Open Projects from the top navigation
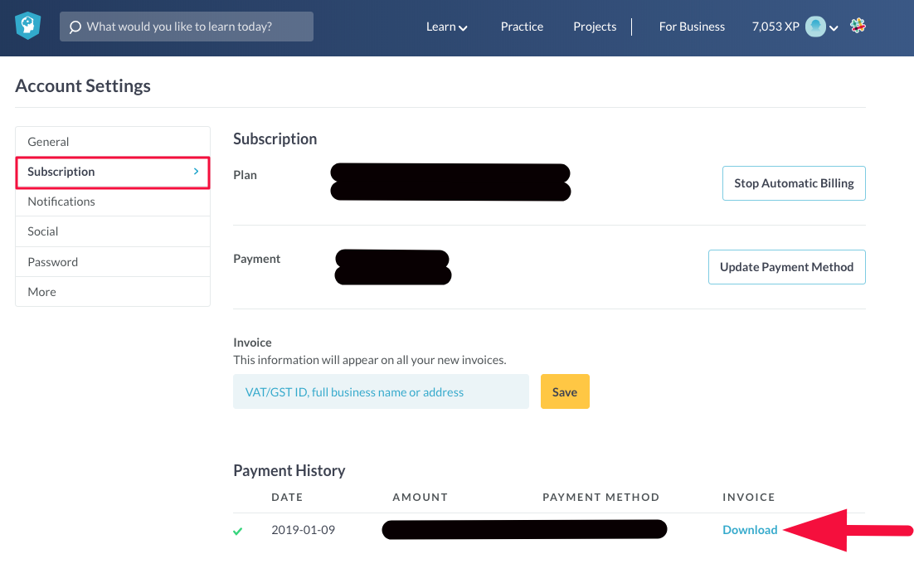This screenshot has width=914, height=588. [x=595, y=27]
